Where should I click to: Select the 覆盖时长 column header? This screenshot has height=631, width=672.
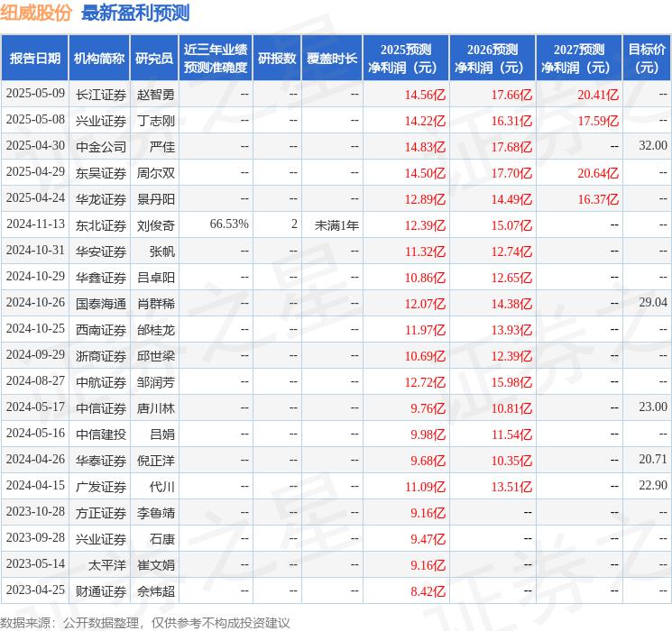tap(332, 58)
